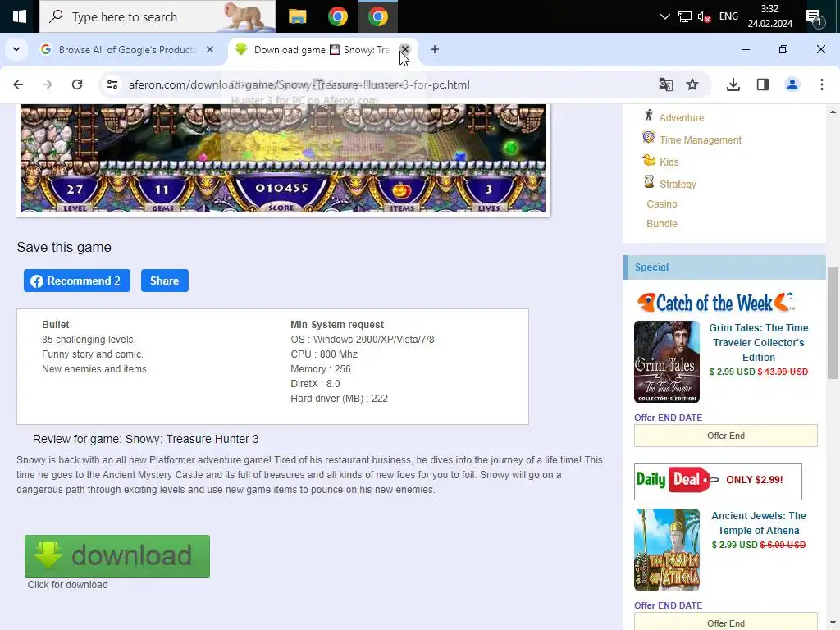840x630 pixels.
Task: Open the Time Management category
Action: [701, 140]
